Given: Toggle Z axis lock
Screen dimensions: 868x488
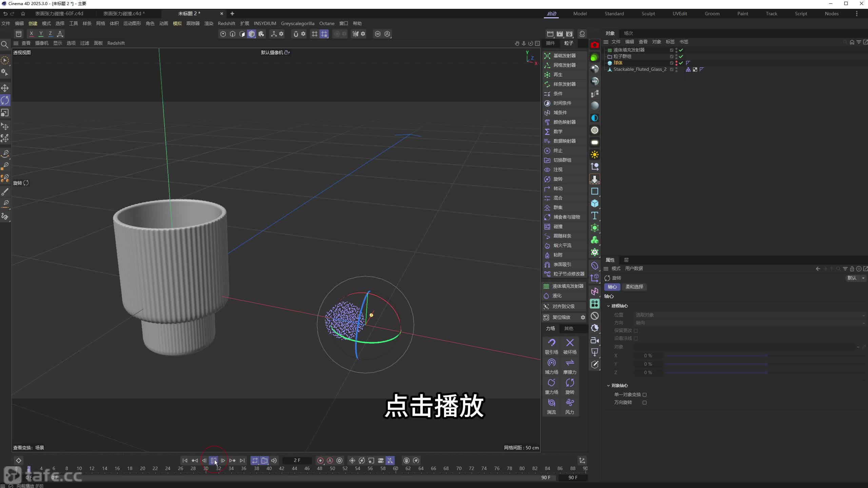Looking at the screenshot, I should click(x=50, y=34).
